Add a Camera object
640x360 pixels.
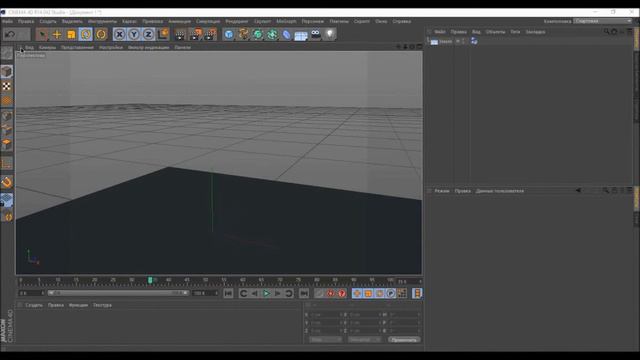[316, 34]
